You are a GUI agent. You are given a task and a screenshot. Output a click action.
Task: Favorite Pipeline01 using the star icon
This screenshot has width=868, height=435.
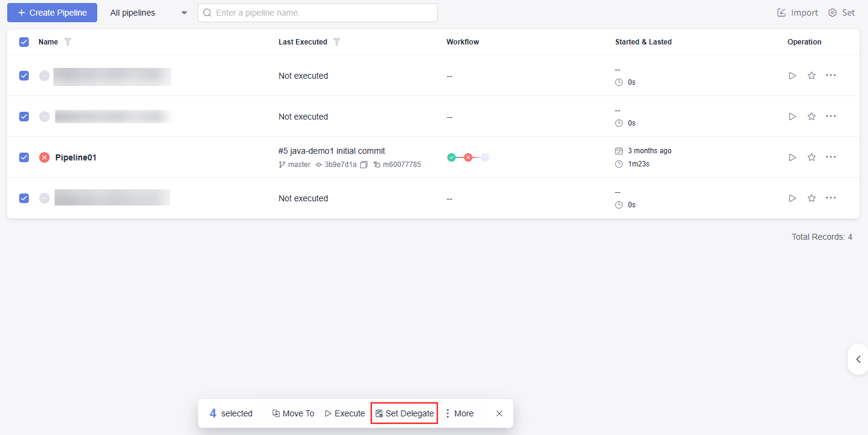click(x=812, y=157)
